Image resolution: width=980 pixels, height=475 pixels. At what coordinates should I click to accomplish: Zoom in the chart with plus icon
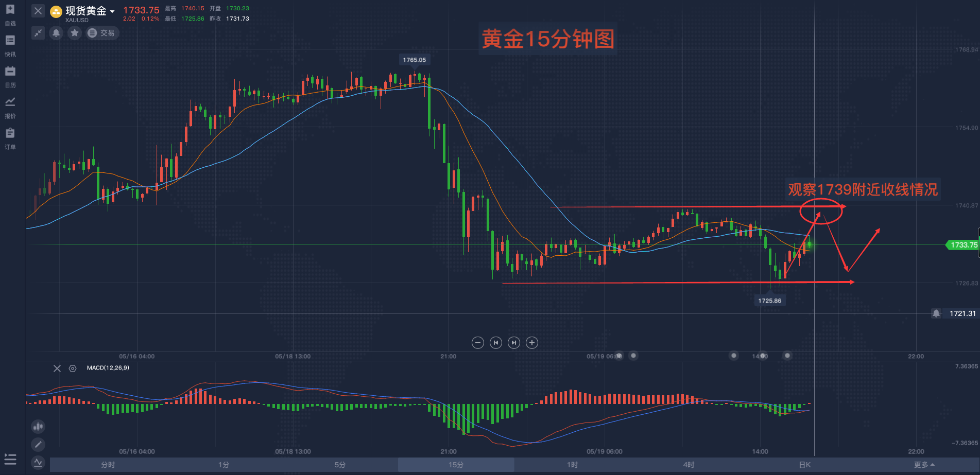(x=532, y=343)
